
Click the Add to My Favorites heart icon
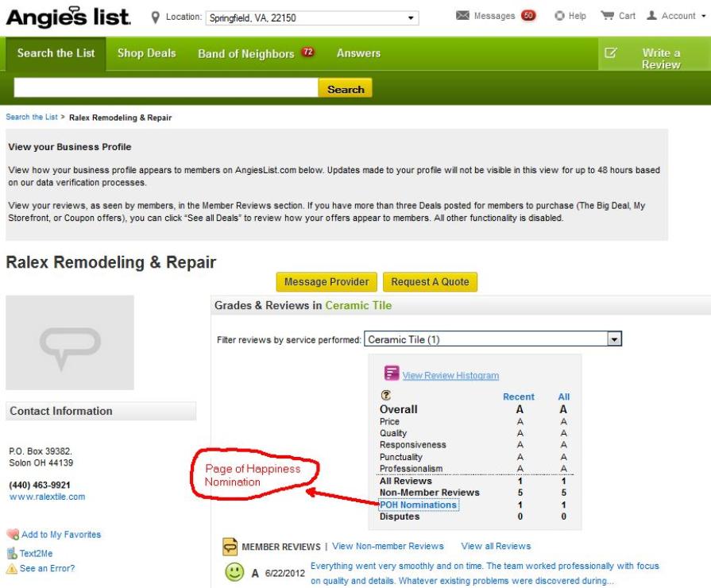13,535
